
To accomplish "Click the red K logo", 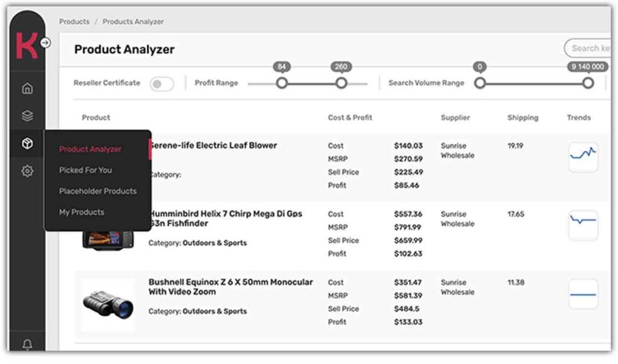I will click(27, 45).
